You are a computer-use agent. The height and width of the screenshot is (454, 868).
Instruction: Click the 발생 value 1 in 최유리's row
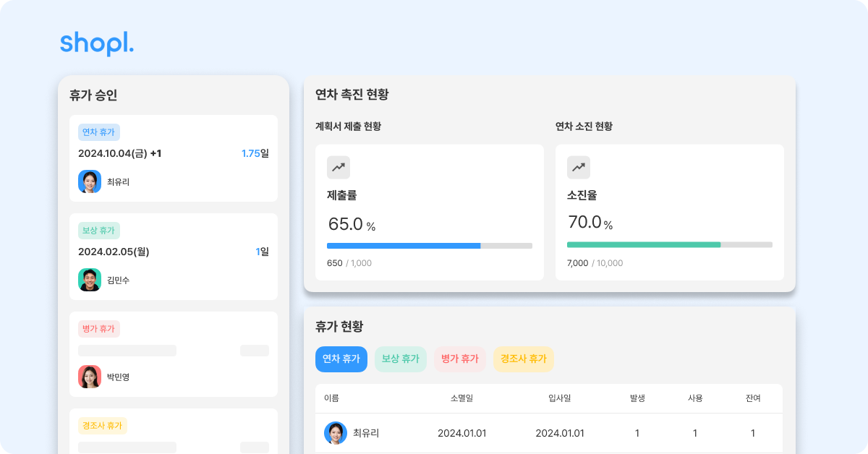pyautogui.click(x=637, y=434)
